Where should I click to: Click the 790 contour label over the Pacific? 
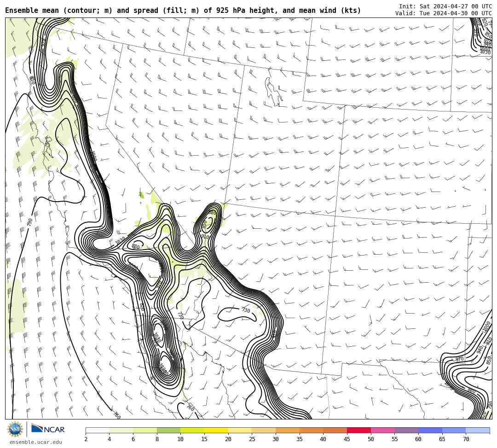click(30, 222)
